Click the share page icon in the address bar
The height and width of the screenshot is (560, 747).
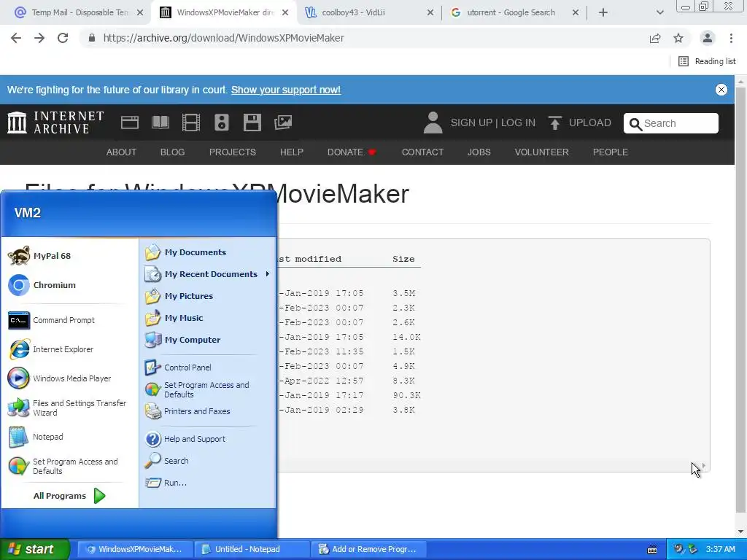(x=655, y=38)
